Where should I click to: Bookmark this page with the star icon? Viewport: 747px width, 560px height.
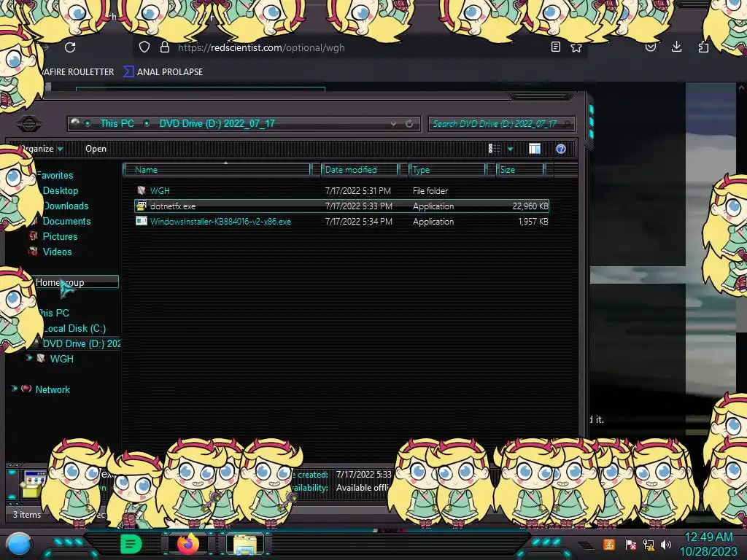pyautogui.click(x=576, y=47)
